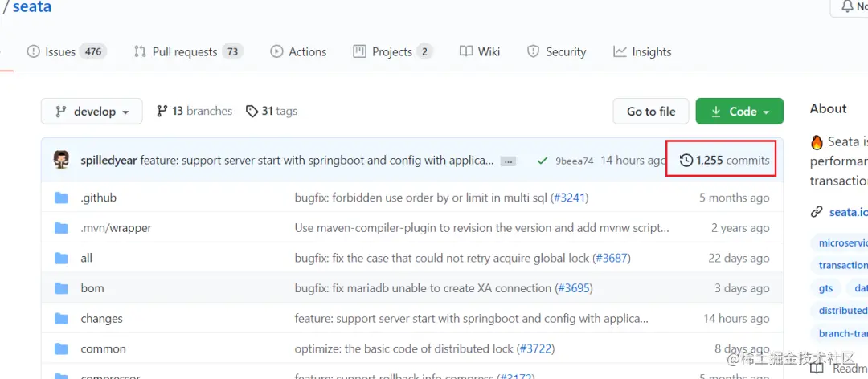
Task: Click the green check status icon
Action: click(542, 161)
